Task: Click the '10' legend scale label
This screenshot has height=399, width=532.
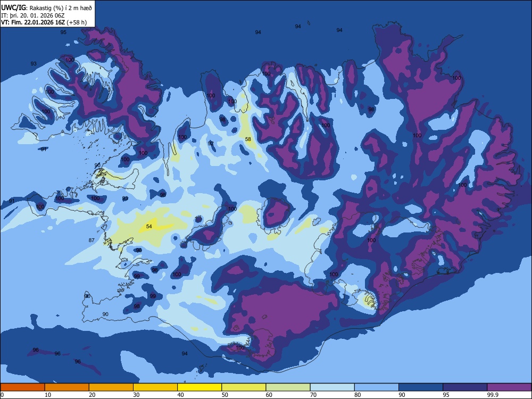Action: 48,395
